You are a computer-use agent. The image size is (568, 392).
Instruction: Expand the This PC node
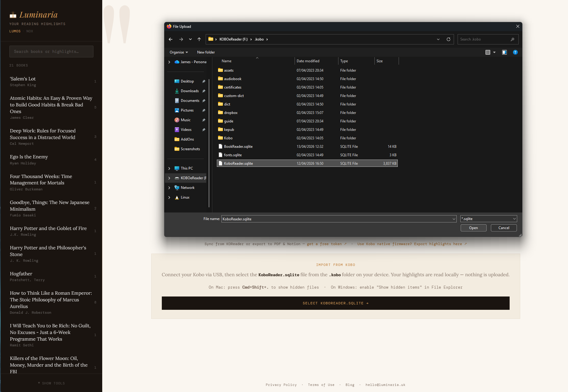169,168
